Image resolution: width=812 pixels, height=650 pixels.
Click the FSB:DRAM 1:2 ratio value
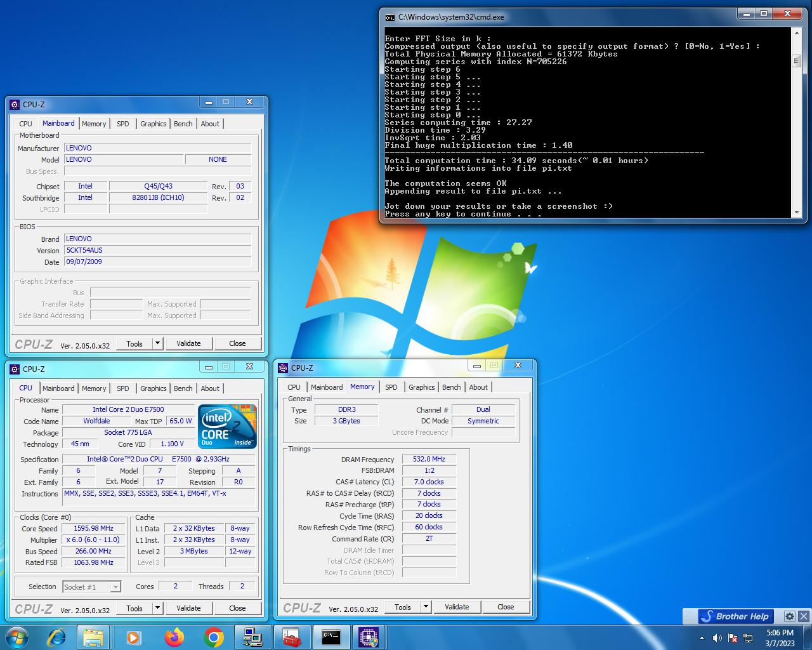click(429, 470)
